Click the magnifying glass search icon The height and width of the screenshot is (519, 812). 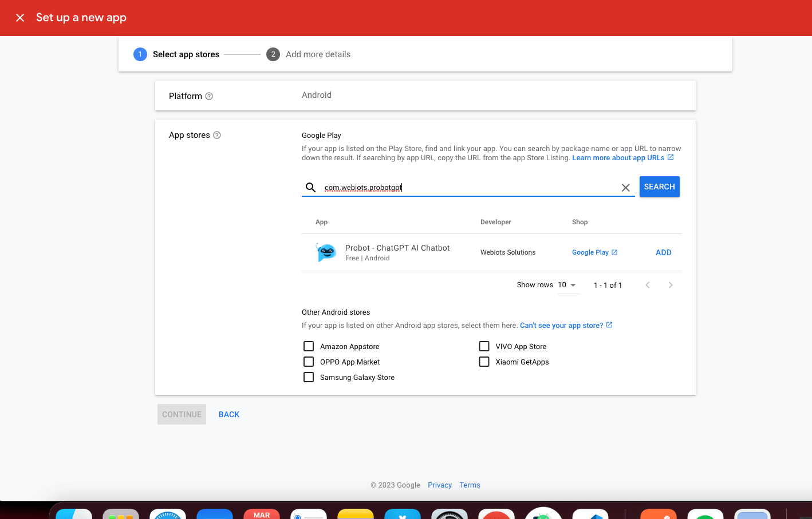pyautogui.click(x=311, y=188)
